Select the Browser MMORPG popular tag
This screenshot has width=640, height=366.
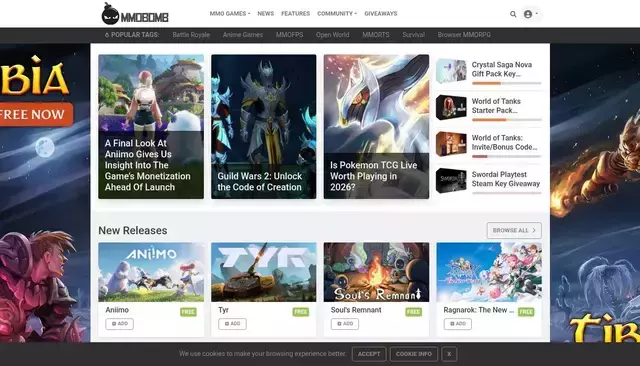[x=464, y=35]
